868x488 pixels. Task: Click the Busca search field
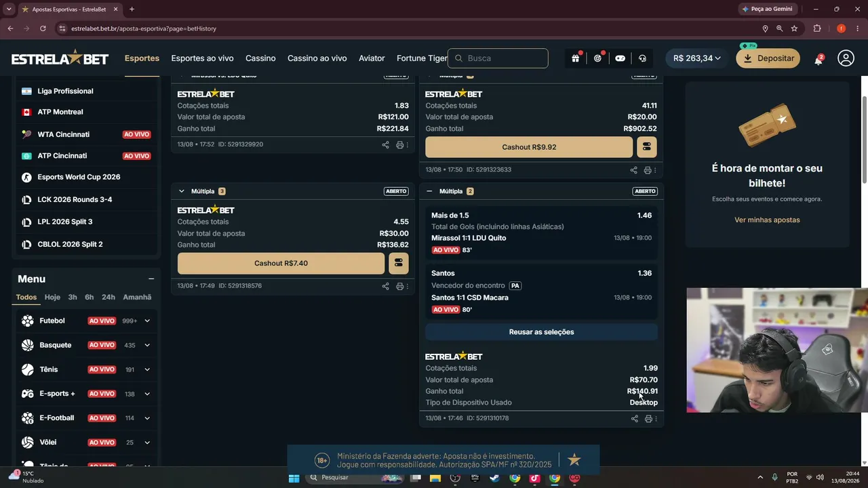tap(498, 58)
